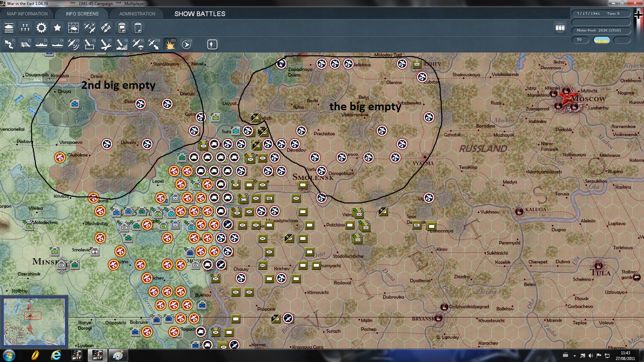Select the HQ unit at Molodechno

(29, 225)
